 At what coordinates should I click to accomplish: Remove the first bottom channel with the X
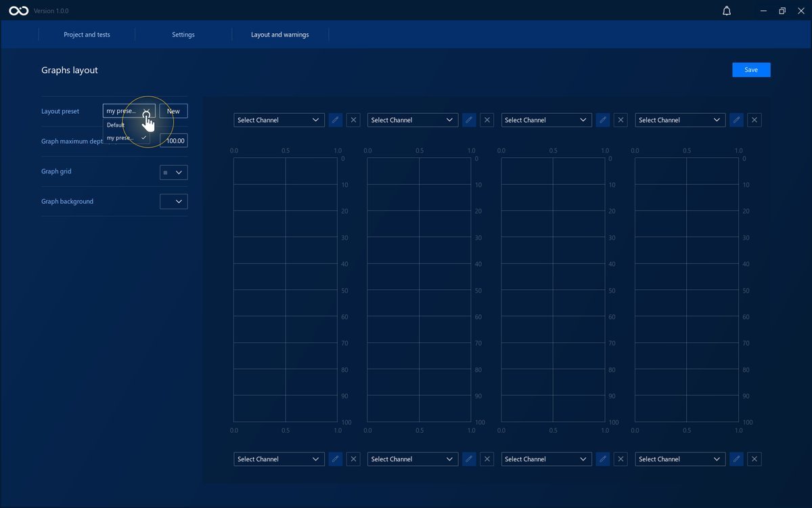pyautogui.click(x=353, y=459)
